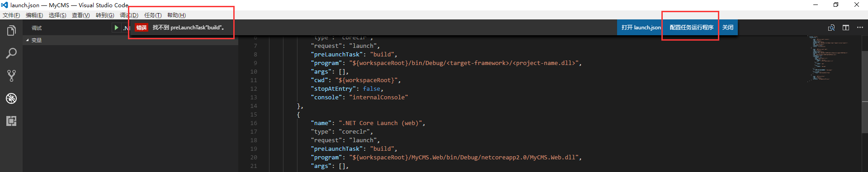Open the 编辑(E) menu
This screenshot has width=868, height=172.
click(34, 15)
